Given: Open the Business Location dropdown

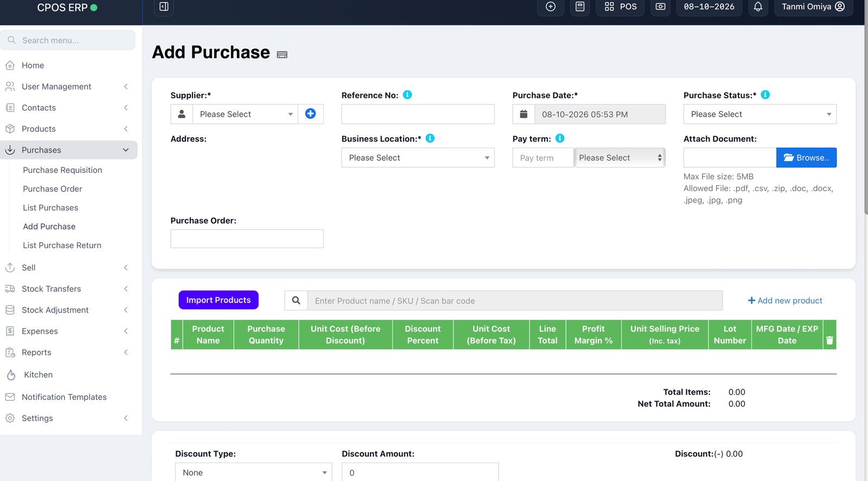Looking at the screenshot, I should pyautogui.click(x=418, y=157).
